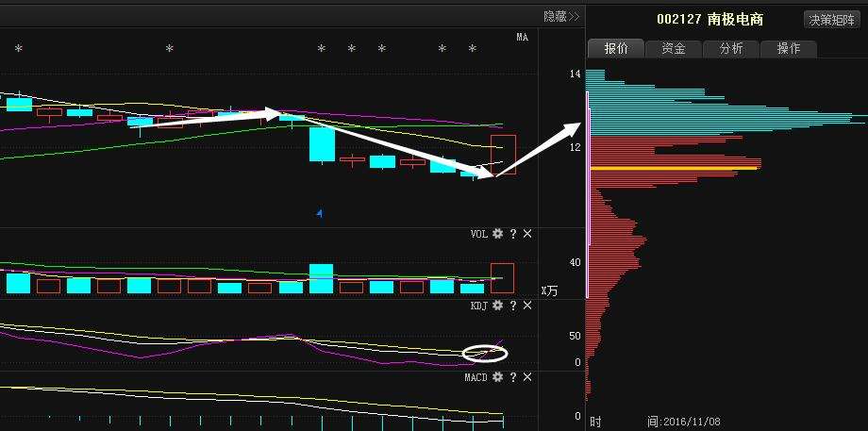Open the KDJ indicator settings gear

pyautogui.click(x=497, y=307)
